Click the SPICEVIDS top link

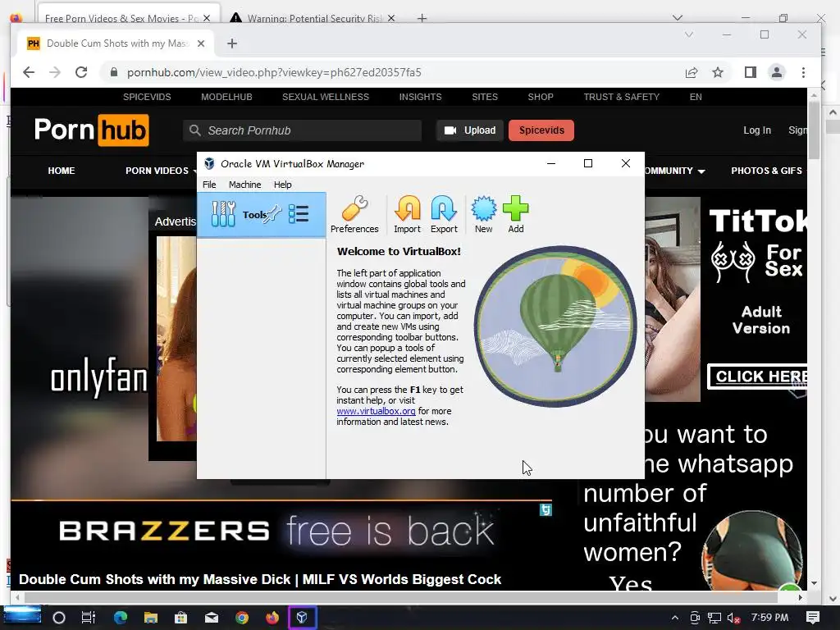pos(147,97)
